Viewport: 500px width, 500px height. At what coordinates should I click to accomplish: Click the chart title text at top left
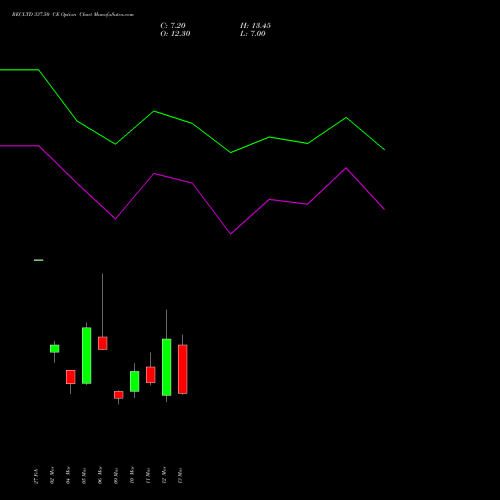pos(73,15)
